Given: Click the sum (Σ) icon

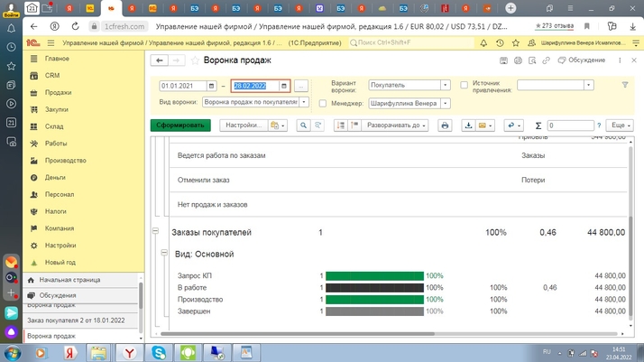Looking at the screenshot, I should (x=538, y=125).
